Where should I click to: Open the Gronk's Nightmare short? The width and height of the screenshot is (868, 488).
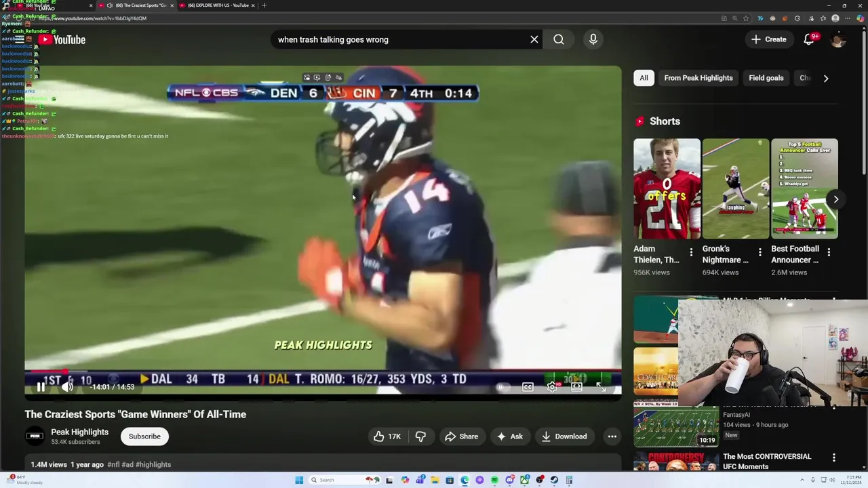pos(736,189)
